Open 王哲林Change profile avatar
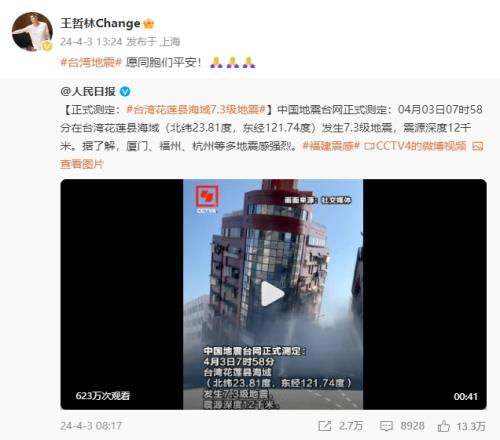This screenshot has height=440, width=500. (x=32, y=32)
